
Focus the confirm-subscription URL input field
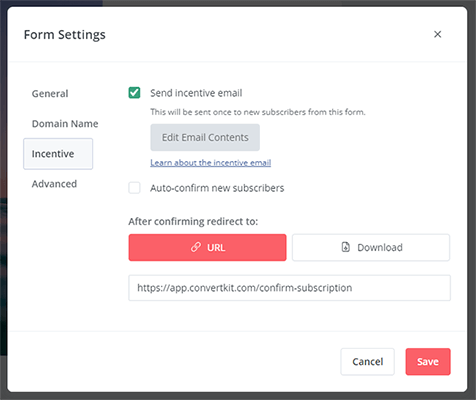[289, 288]
